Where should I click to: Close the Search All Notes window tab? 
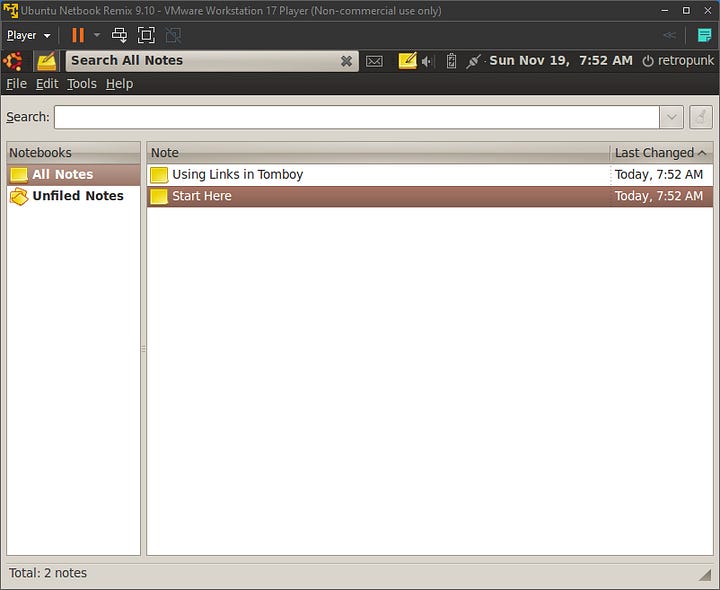tap(347, 61)
